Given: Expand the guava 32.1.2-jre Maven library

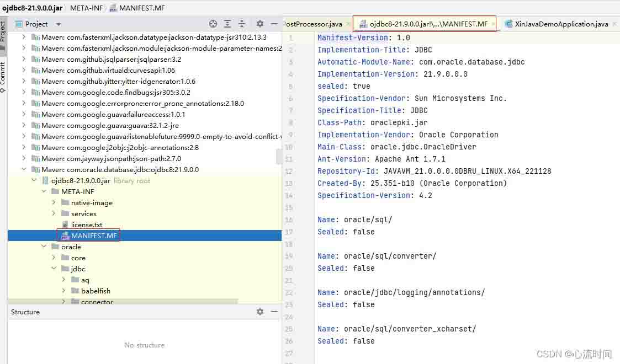Looking at the screenshot, I should pos(24,125).
